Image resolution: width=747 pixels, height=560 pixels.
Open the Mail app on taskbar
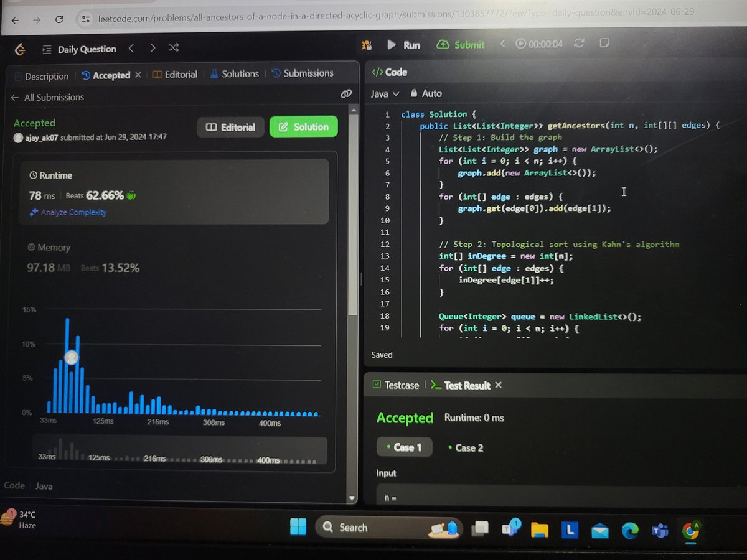(x=600, y=530)
